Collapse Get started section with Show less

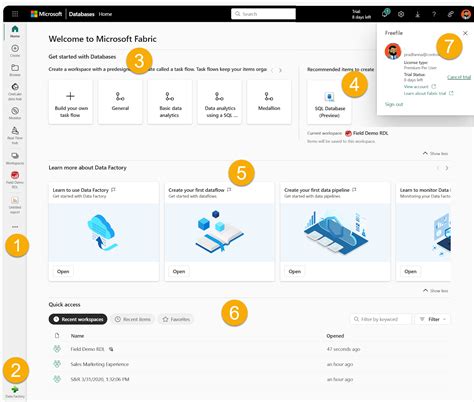point(435,153)
